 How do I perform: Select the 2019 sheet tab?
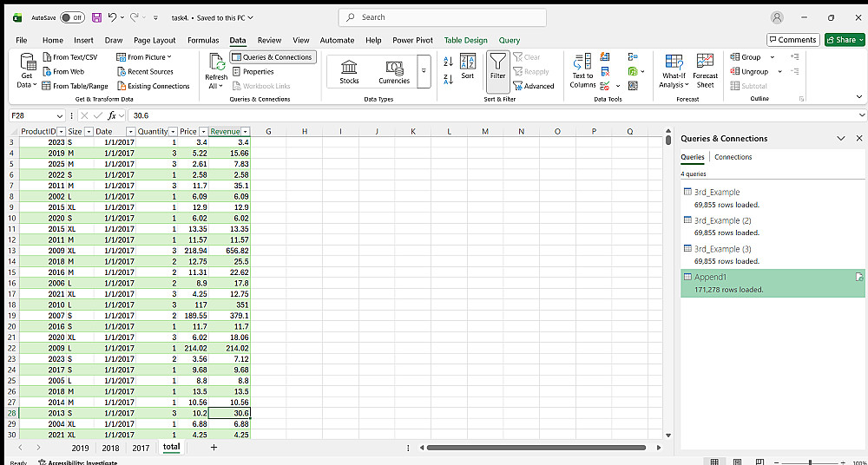coord(80,448)
